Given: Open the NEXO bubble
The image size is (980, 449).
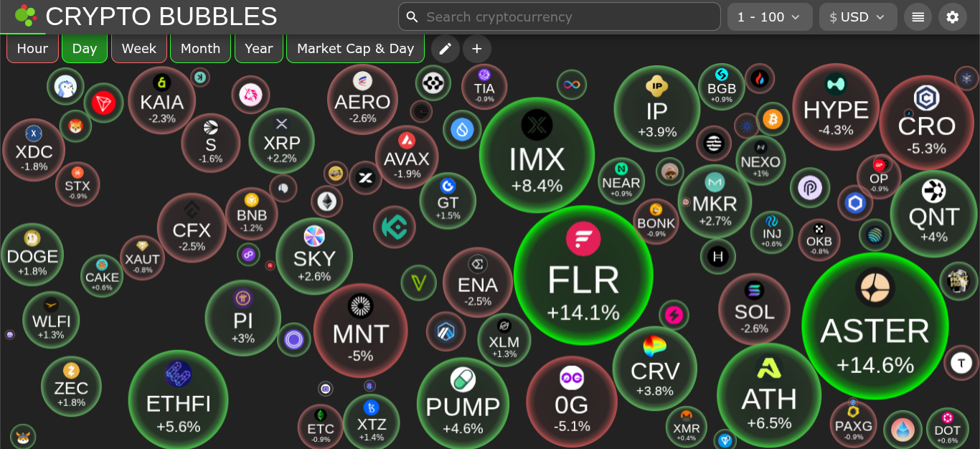Looking at the screenshot, I should [760, 161].
